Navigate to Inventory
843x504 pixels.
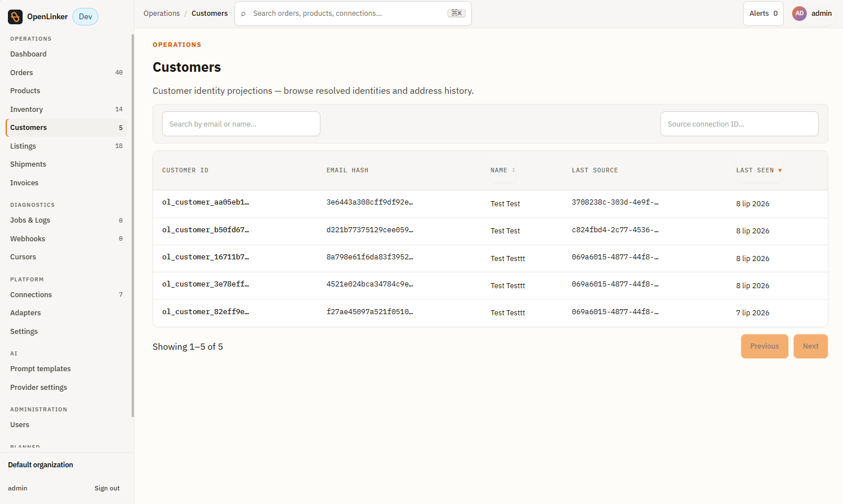(67, 109)
